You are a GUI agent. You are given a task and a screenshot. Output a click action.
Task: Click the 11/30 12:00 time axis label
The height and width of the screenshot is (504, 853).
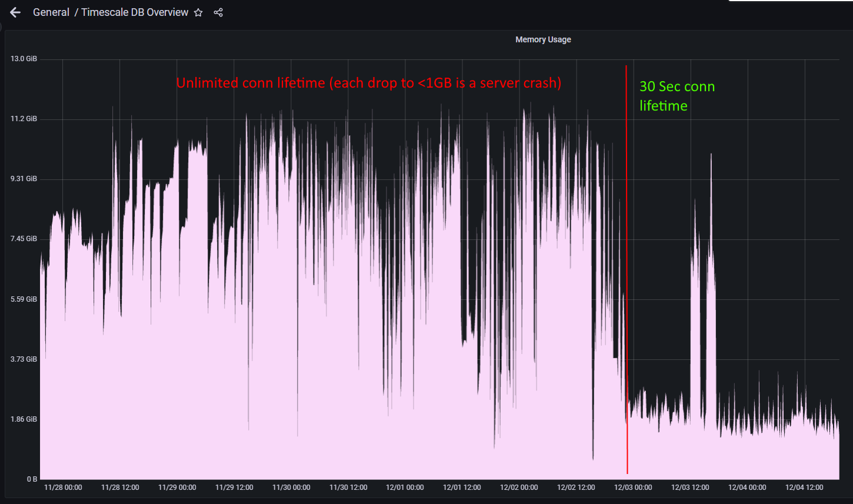point(348,488)
